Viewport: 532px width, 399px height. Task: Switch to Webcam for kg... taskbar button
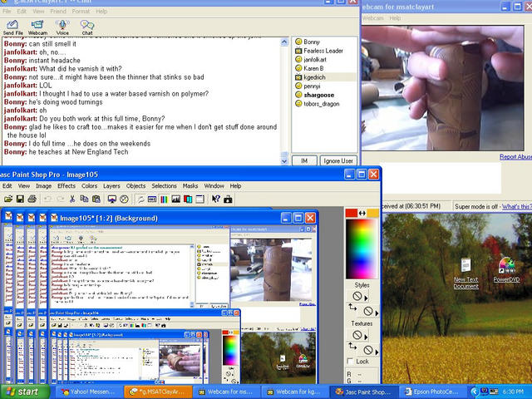tap(295, 392)
